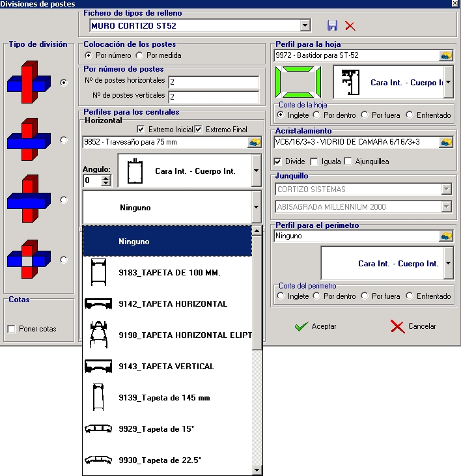The height and width of the screenshot is (476, 461).
Task: Click the 9142 tapeta horizontal profile icon
Action: [x=98, y=303]
